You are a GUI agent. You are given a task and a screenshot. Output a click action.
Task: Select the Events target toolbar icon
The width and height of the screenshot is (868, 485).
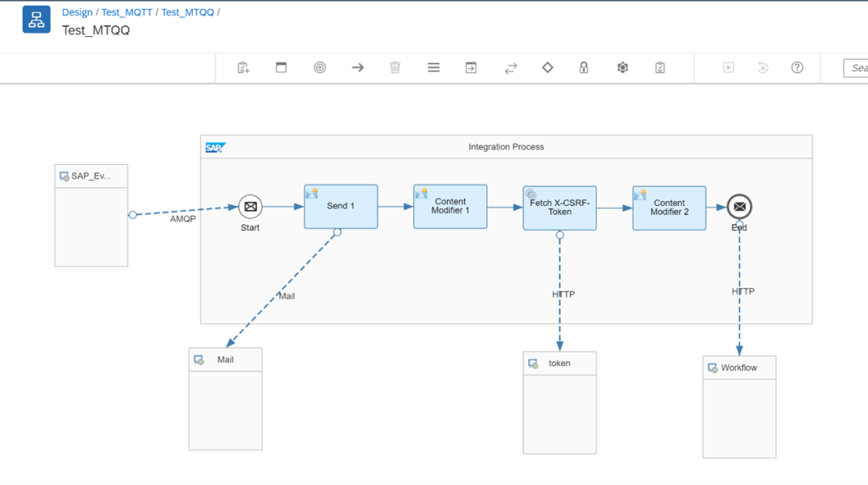319,68
